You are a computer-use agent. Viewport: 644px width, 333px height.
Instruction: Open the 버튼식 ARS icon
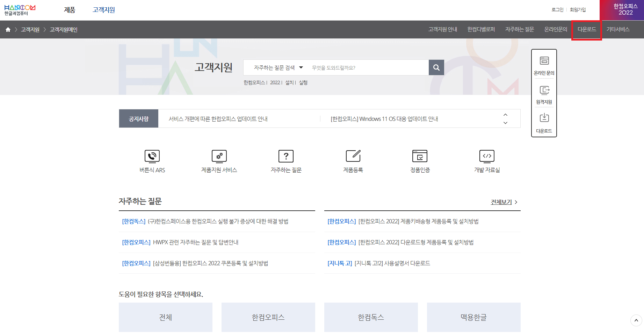pyautogui.click(x=152, y=156)
